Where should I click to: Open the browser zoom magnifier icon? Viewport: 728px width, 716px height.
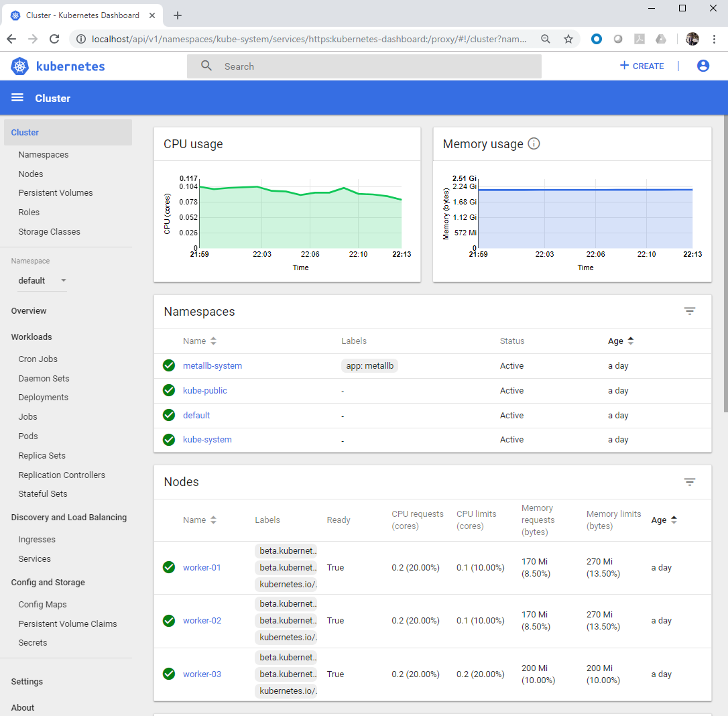[546, 39]
